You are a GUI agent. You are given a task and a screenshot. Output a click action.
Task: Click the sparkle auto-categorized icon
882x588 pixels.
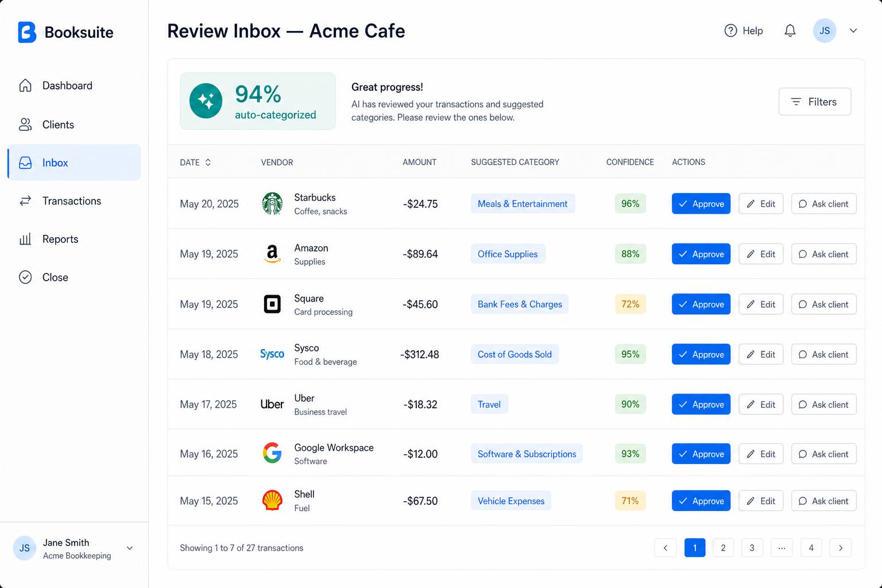(206, 101)
